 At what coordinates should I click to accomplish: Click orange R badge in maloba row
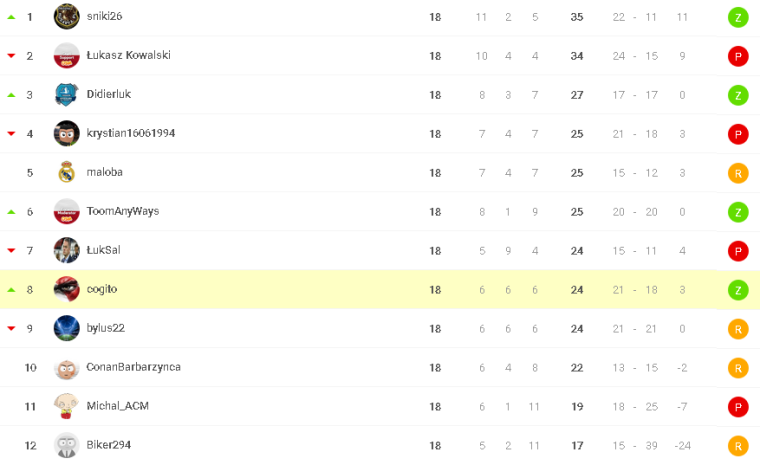(x=738, y=173)
